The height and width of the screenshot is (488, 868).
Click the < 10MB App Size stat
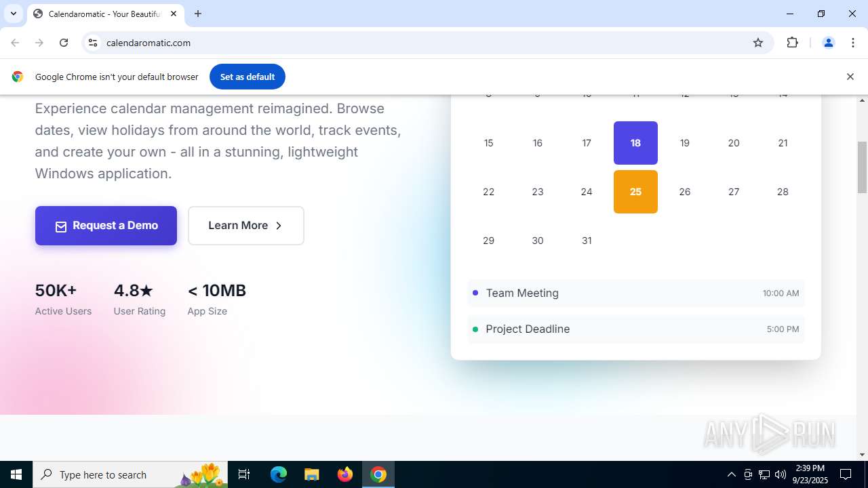[x=216, y=299]
